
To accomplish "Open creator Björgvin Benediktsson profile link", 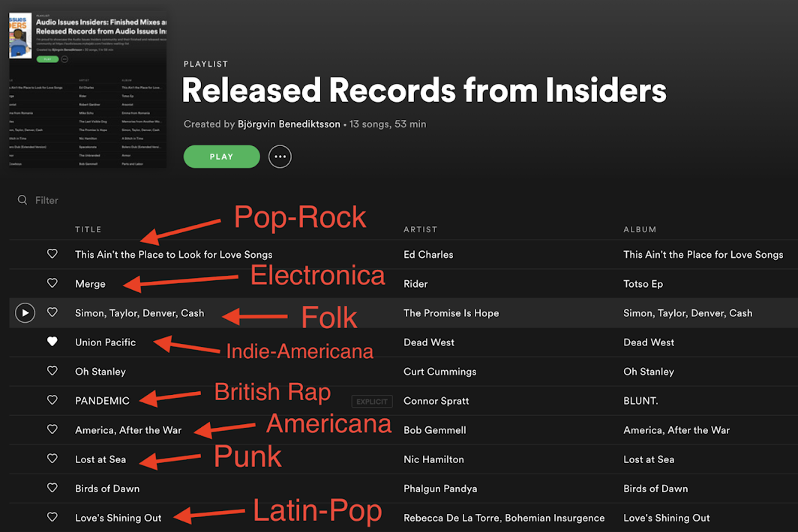I will pyautogui.click(x=289, y=124).
